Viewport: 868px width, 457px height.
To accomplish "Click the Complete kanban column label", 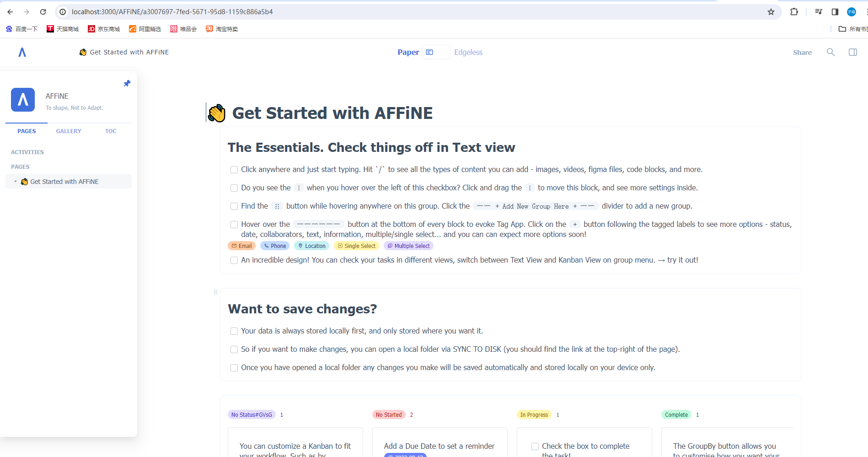I will (676, 414).
